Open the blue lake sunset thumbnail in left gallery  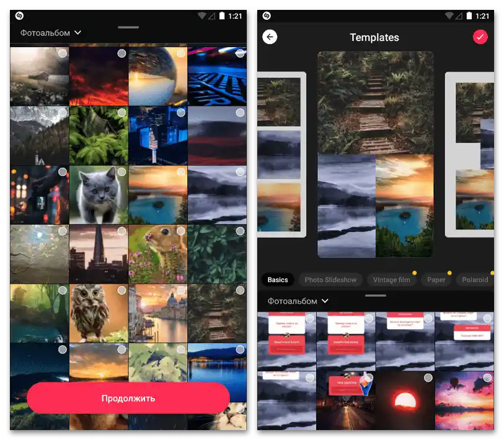(158, 195)
